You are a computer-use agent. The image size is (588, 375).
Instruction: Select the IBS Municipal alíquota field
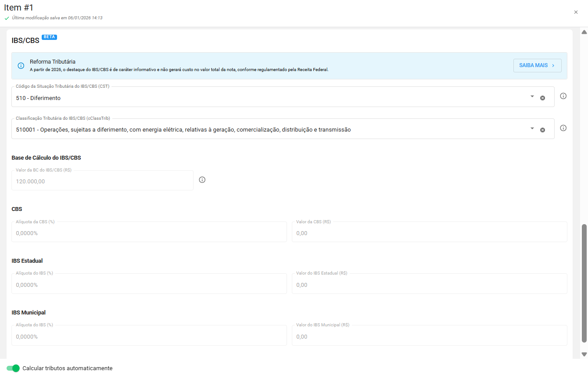(149, 336)
